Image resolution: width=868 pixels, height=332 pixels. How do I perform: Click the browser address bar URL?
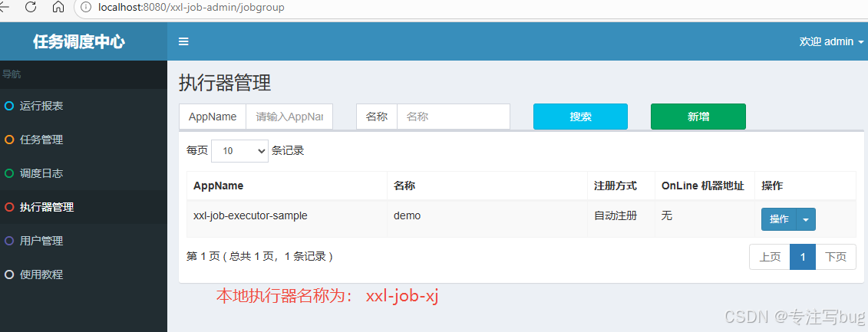(192, 8)
